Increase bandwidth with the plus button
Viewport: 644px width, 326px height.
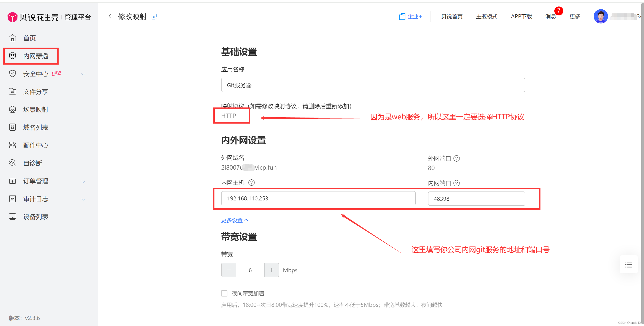tap(271, 270)
